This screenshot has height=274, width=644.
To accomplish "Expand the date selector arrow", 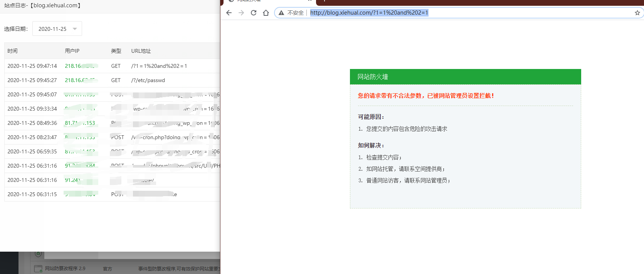I will click(75, 29).
